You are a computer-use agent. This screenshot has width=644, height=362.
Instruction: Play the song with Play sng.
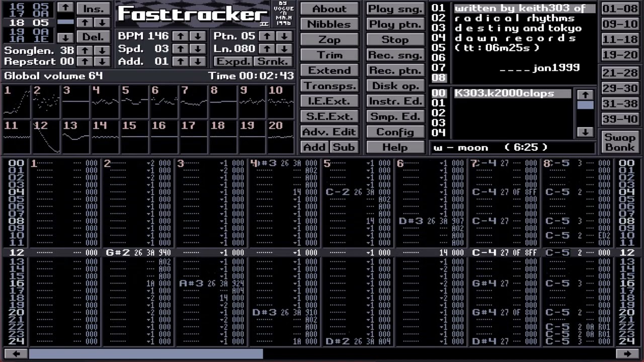click(x=395, y=9)
